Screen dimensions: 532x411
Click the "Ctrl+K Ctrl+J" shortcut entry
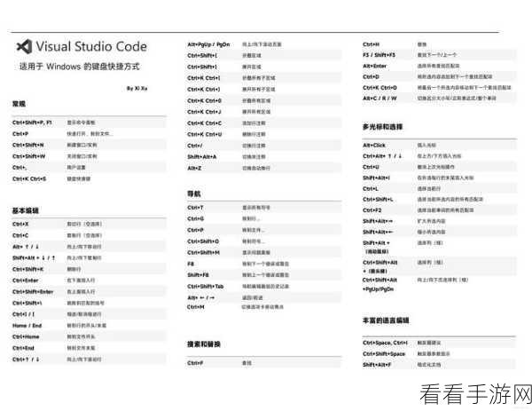point(205,112)
